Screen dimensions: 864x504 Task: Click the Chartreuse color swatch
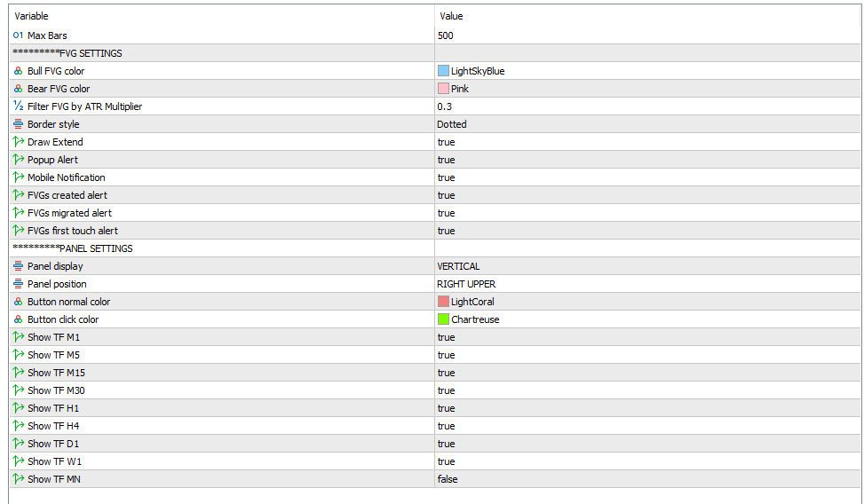click(x=443, y=319)
